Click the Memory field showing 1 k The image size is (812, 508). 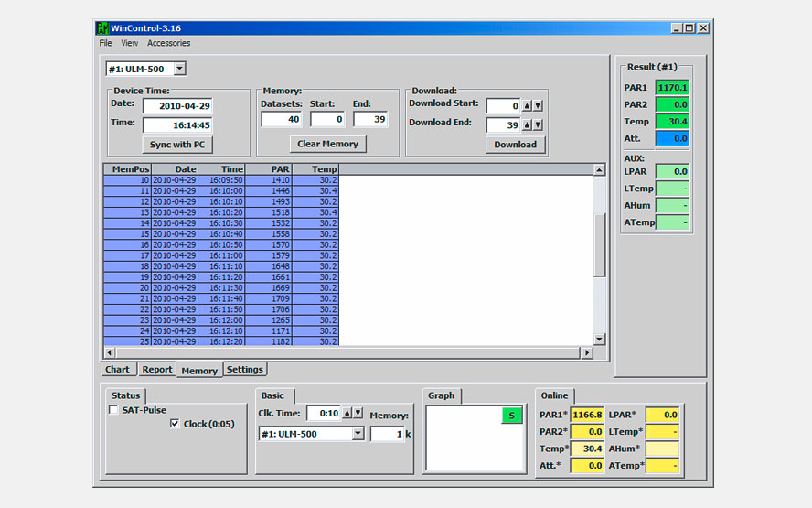387,434
